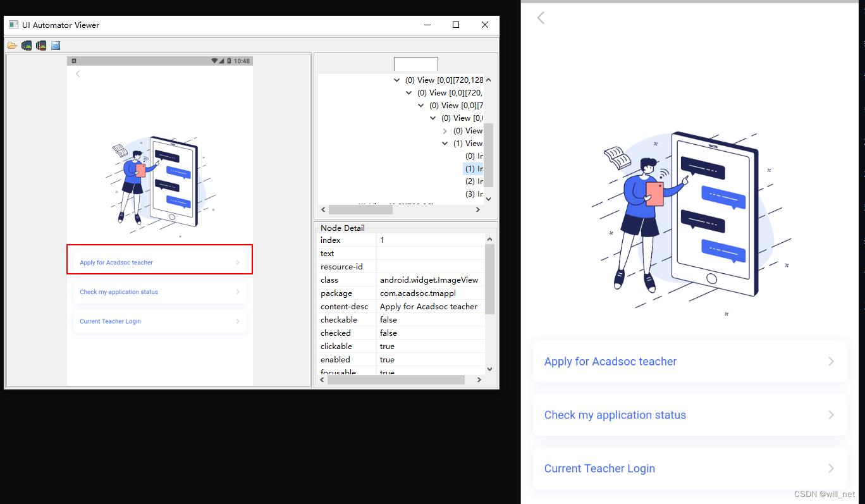Click the hierarchy tree's horizontal scroll left arrow
Image resolution: width=865 pixels, height=504 pixels.
point(324,209)
